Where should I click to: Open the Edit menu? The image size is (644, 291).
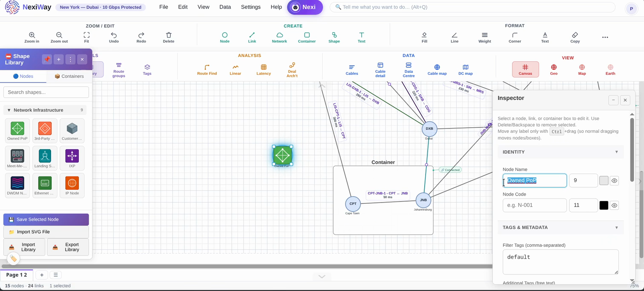[x=183, y=7]
